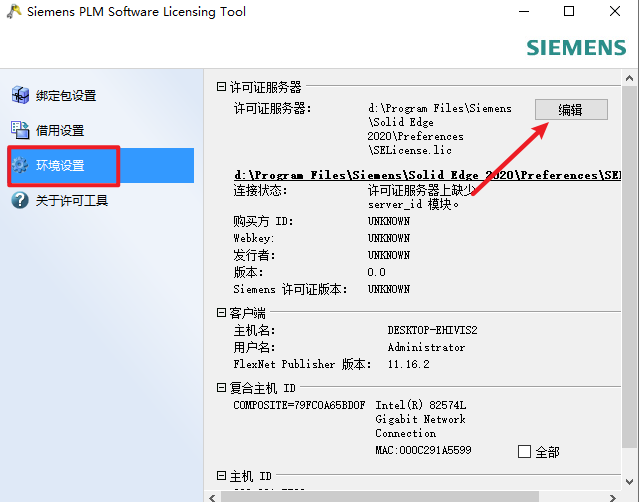Open 关于许可工具 in the sidebar

click(x=72, y=200)
